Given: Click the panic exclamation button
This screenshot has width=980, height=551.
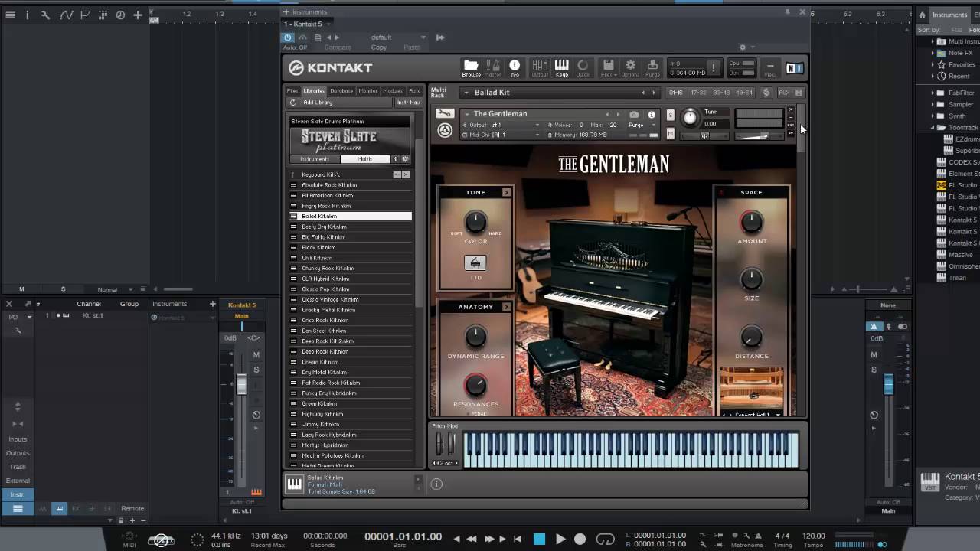Looking at the screenshot, I should 714,68.
